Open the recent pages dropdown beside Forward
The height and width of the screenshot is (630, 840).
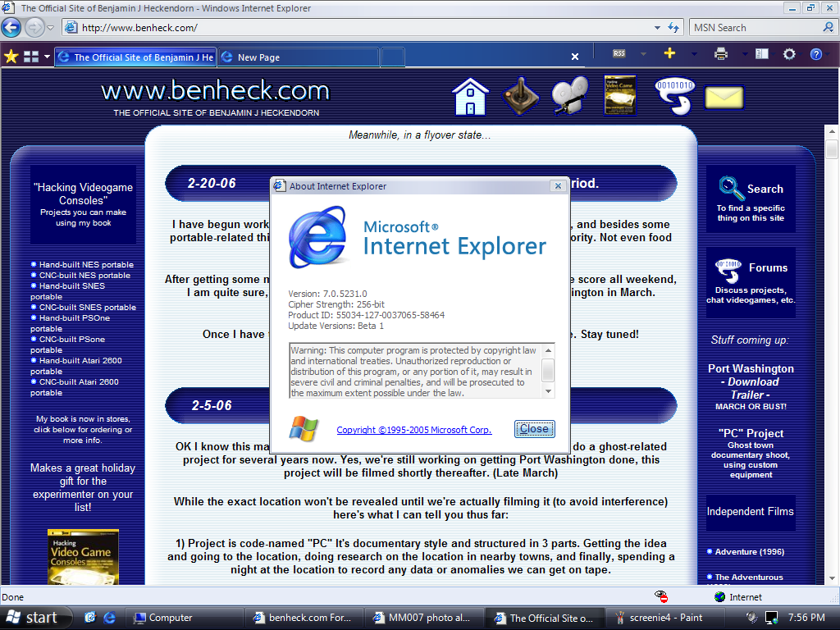click(50, 28)
